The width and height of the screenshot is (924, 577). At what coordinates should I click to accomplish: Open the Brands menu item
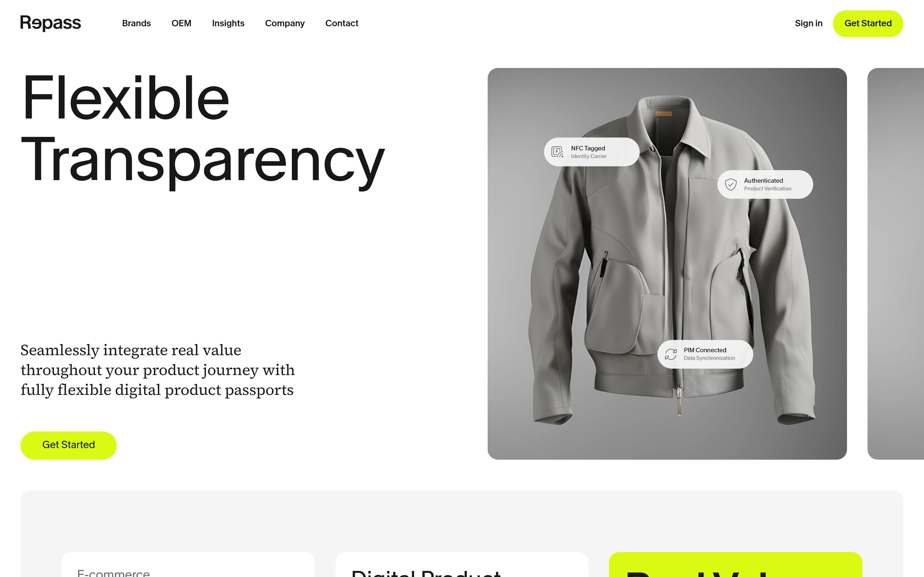tap(136, 23)
